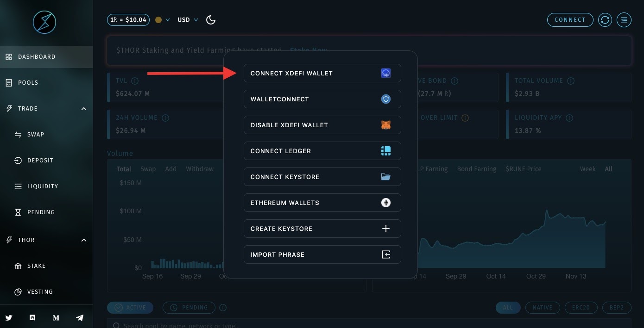Open the Telegram link icon
The image size is (644, 328).
(80, 318)
